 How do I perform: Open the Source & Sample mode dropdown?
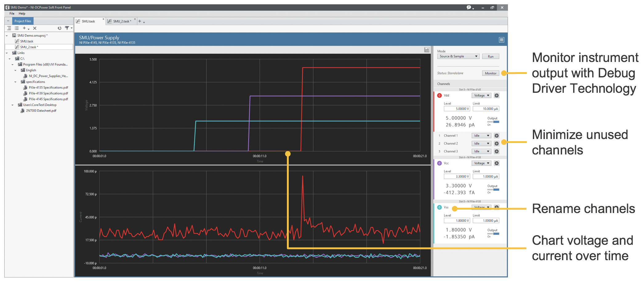458,56
